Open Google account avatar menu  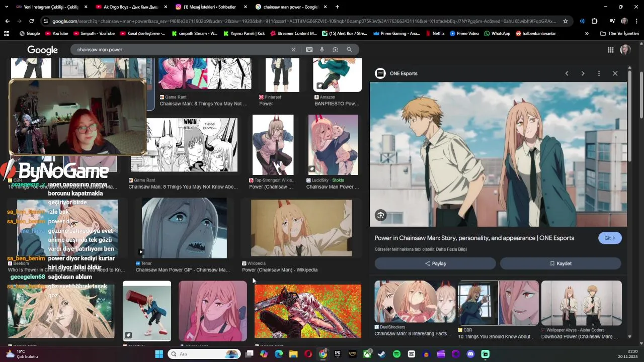click(x=625, y=50)
